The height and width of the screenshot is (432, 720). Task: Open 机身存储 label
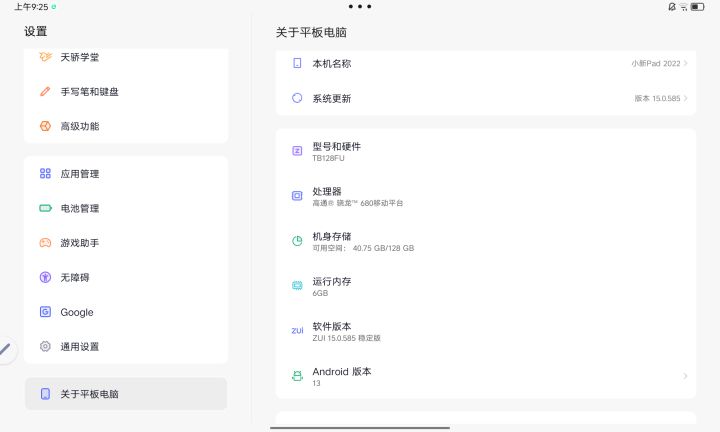point(332,236)
